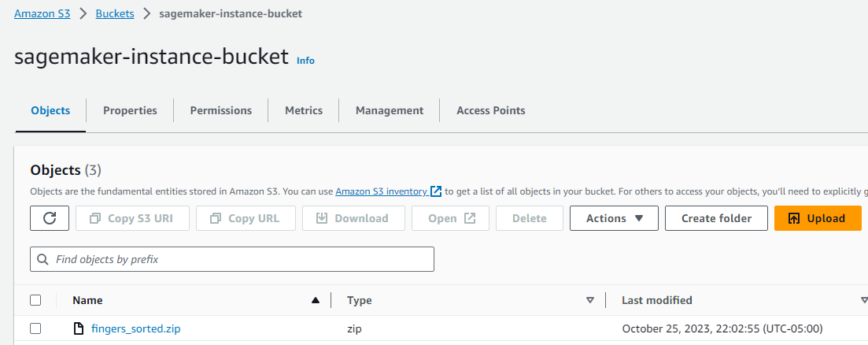Click the Open button in toolbar
The image size is (868, 345).
pos(451,218)
